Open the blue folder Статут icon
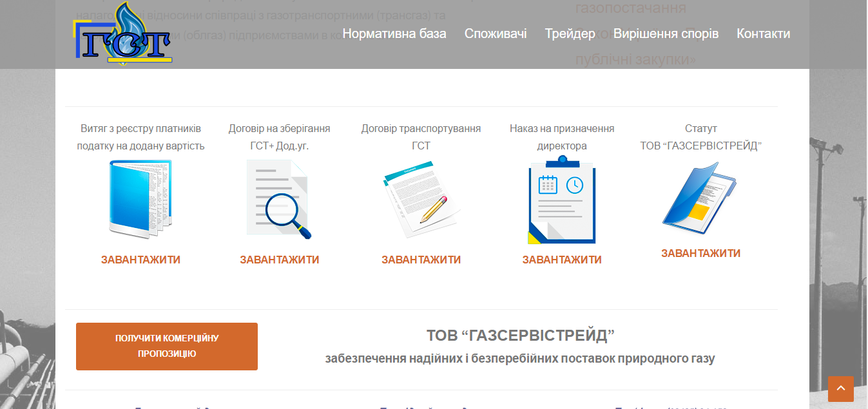The height and width of the screenshot is (409, 868). pyautogui.click(x=700, y=196)
